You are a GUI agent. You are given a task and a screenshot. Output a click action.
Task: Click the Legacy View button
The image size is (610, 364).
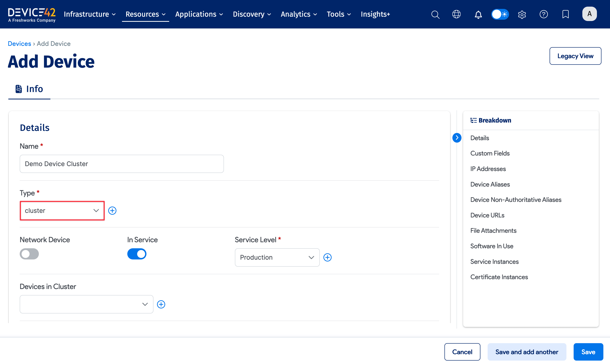tap(575, 56)
